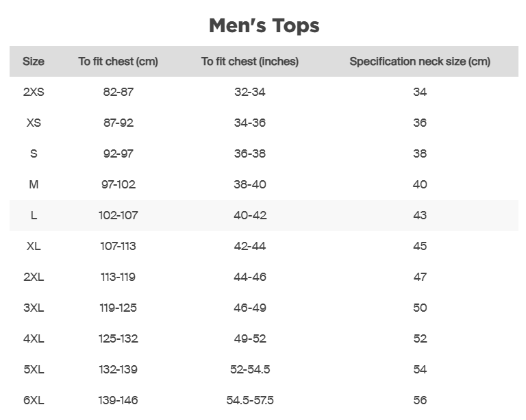Select the 52-54.5 inches value
This screenshot has width=526, height=420.
tap(250, 369)
